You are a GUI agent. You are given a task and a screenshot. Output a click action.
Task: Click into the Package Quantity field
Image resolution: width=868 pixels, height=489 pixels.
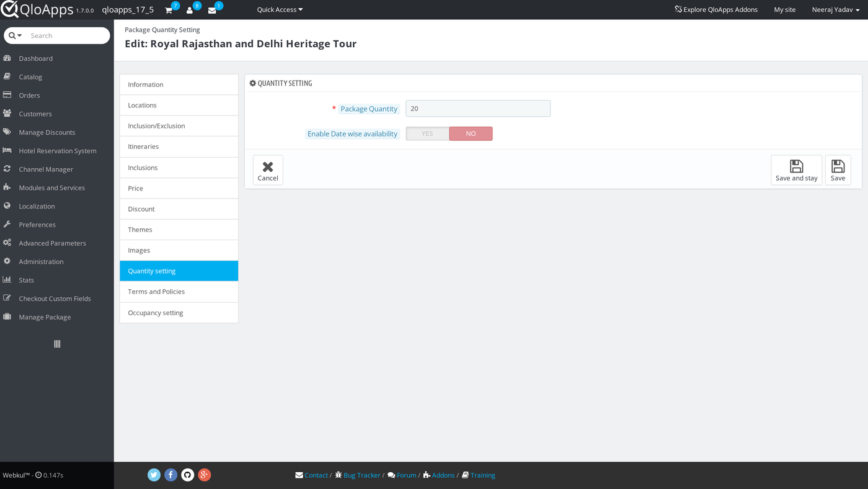(478, 109)
